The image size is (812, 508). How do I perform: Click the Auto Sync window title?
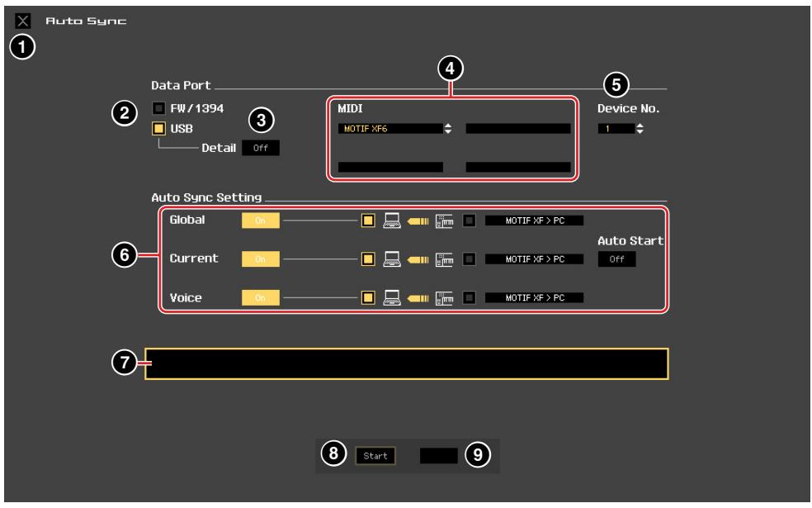(x=86, y=21)
